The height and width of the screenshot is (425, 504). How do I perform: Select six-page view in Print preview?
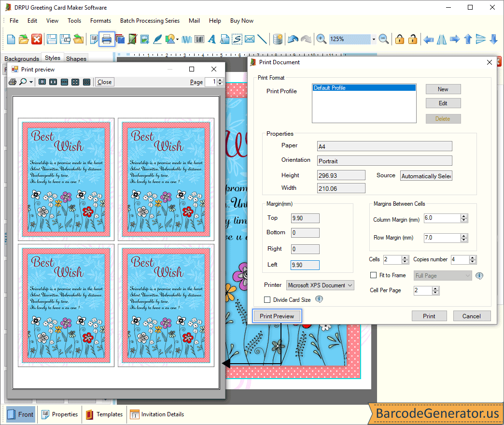click(86, 82)
